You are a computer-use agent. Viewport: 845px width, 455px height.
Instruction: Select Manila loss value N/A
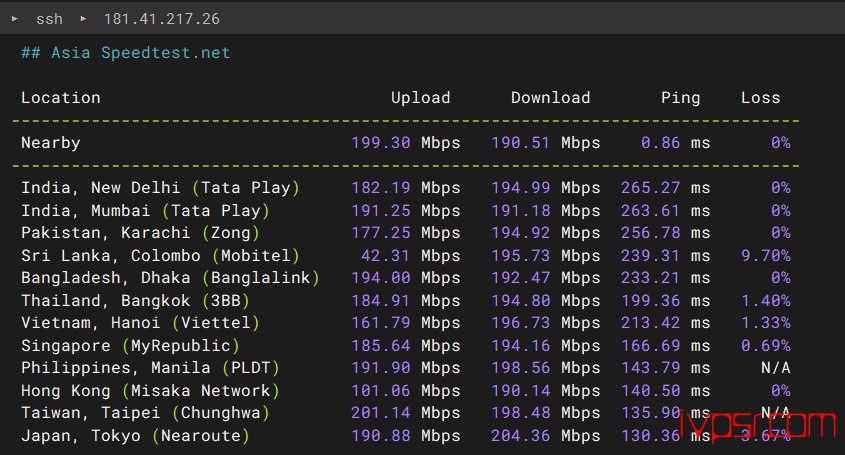pos(775,368)
